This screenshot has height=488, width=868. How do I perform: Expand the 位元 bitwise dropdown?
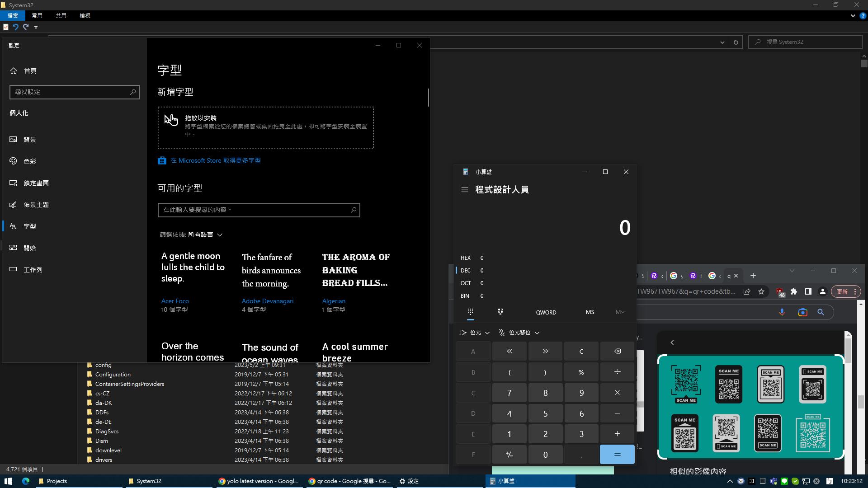[474, 333]
